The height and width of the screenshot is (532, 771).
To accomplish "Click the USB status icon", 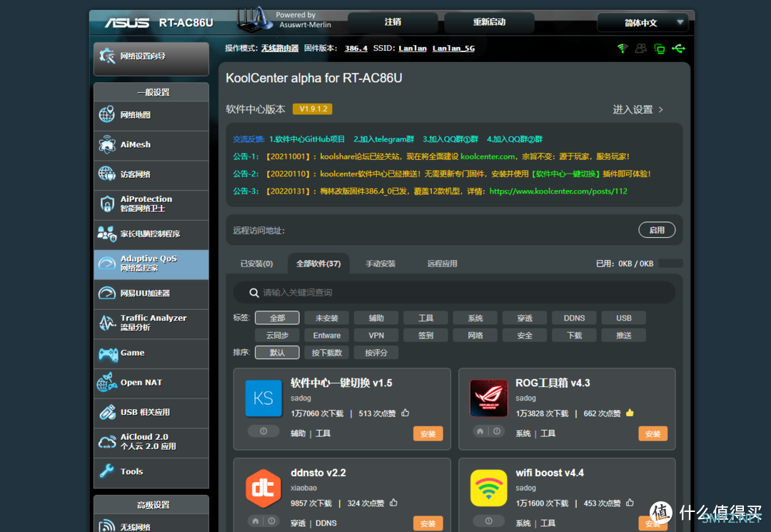I will (x=679, y=48).
